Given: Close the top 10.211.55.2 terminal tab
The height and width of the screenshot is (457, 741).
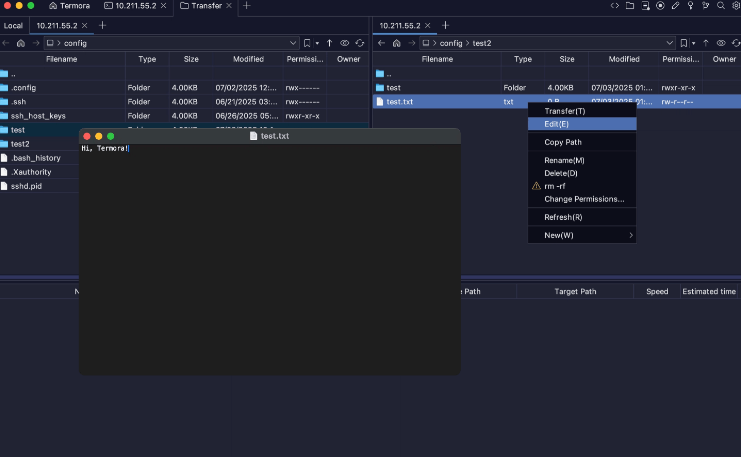Looking at the screenshot, I should pyautogui.click(x=164, y=6).
